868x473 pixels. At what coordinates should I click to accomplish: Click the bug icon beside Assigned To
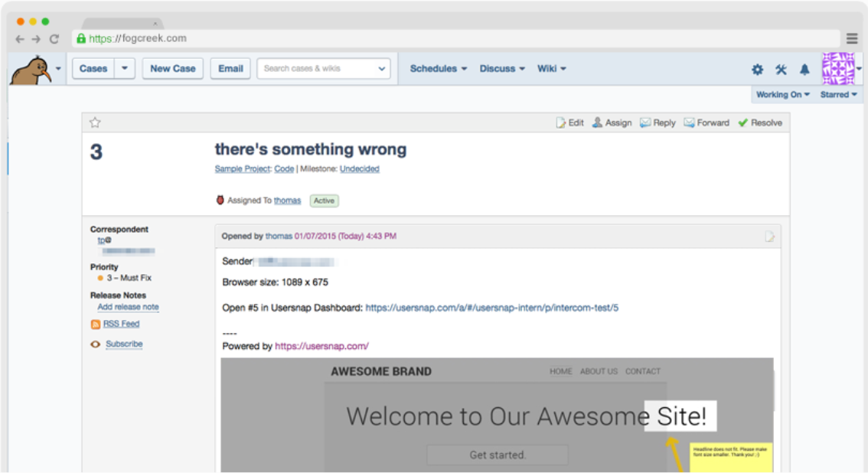[220, 201]
